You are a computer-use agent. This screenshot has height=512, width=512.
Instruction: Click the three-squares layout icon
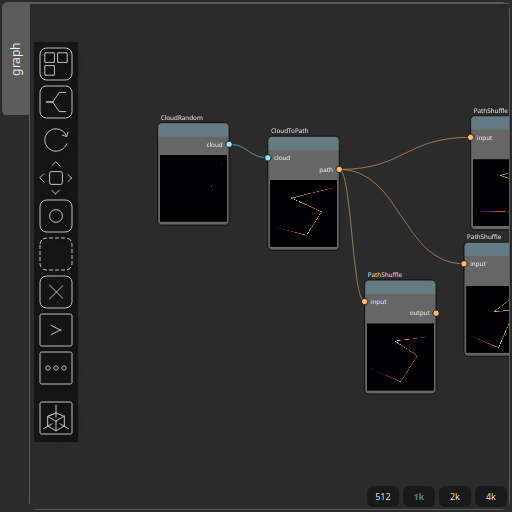[56, 64]
